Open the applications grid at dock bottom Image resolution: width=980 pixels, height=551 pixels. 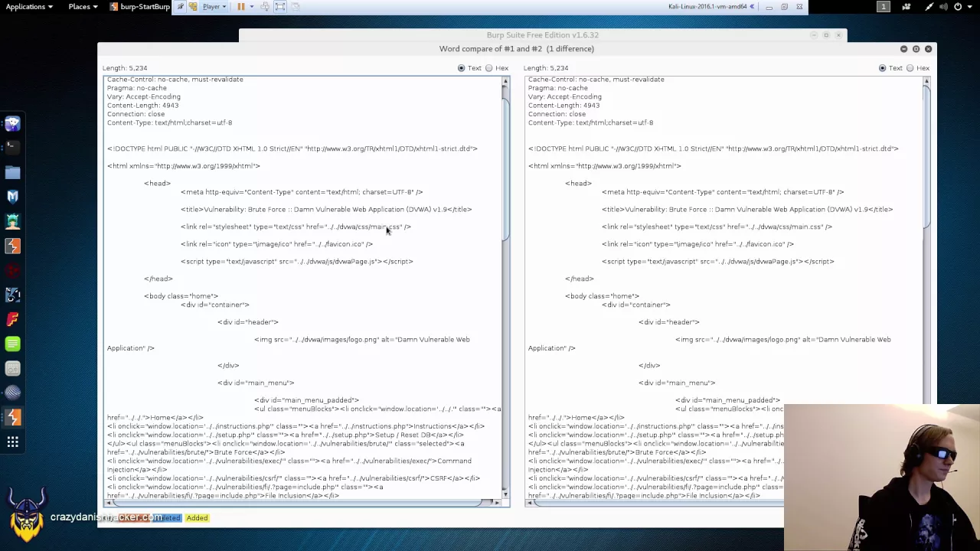11,442
